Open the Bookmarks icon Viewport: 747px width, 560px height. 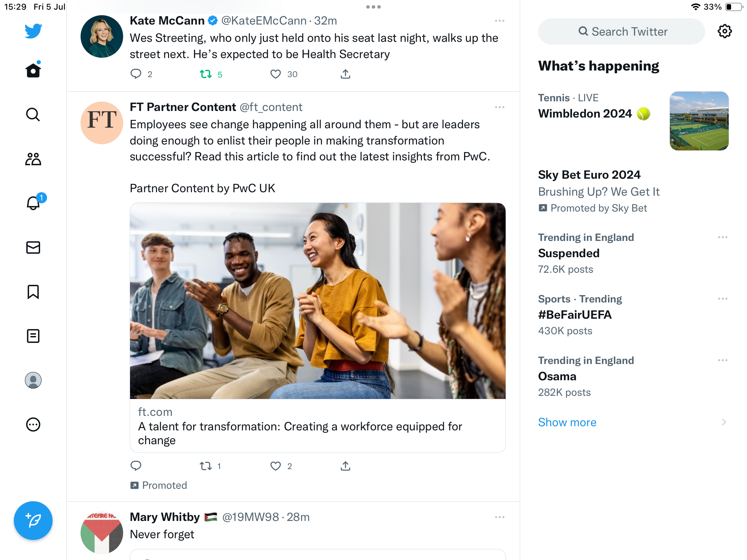(x=33, y=292)
